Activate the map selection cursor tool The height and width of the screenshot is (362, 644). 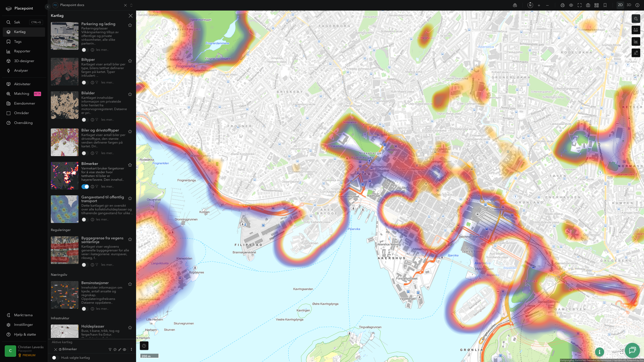point(636,19)
